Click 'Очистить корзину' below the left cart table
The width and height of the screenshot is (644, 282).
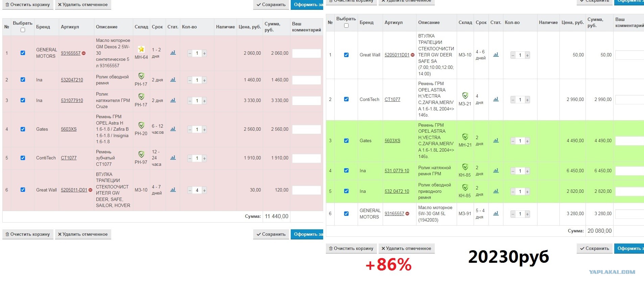click(x=28, y=234)
